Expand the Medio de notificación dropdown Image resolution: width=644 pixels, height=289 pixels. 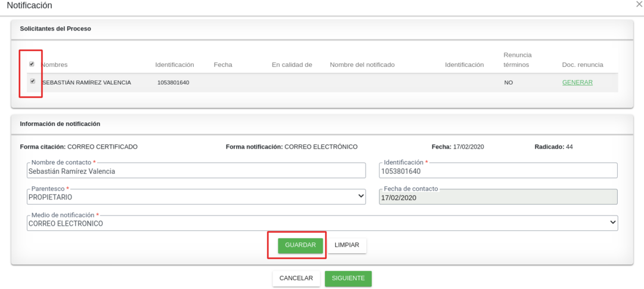(322, 223)
